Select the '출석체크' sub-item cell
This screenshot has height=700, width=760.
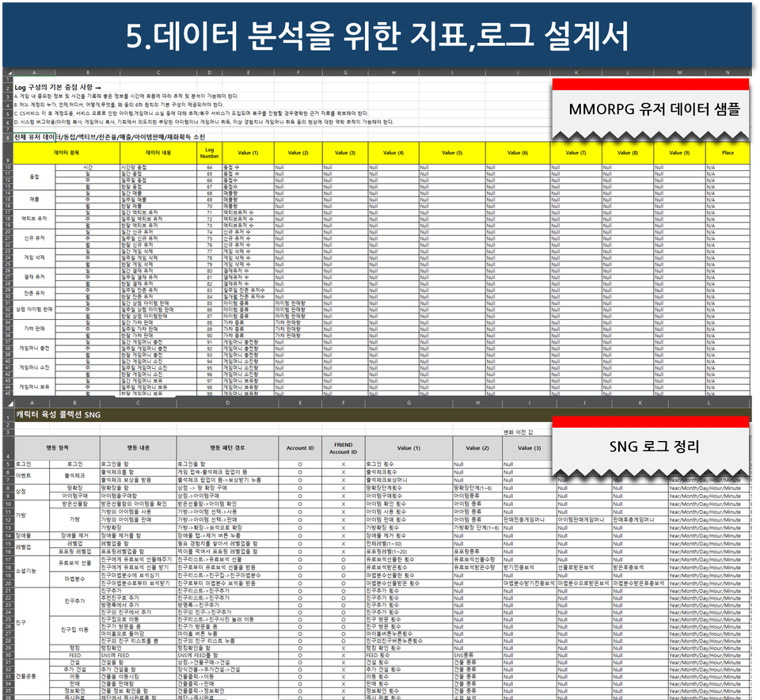pos(74,476)
